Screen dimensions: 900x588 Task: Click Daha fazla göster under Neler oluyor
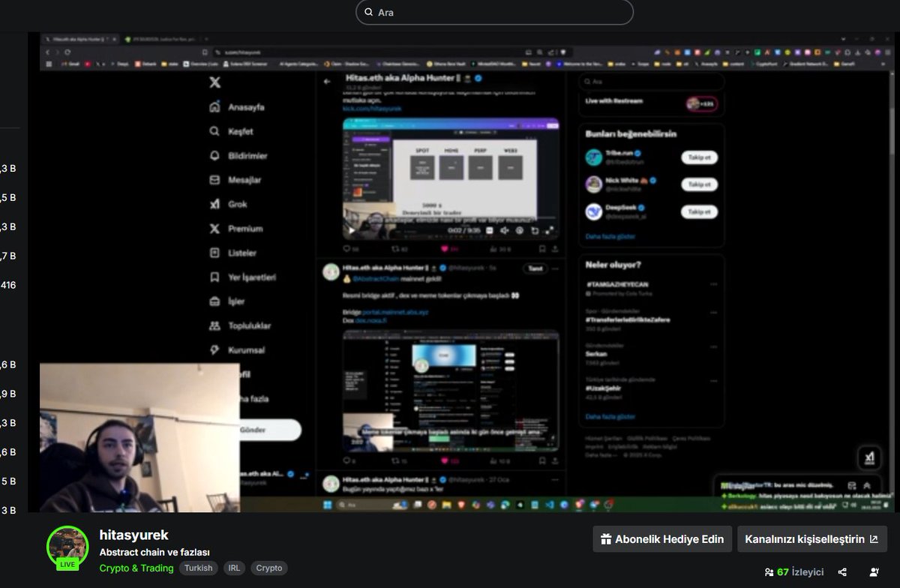[610, 416]
